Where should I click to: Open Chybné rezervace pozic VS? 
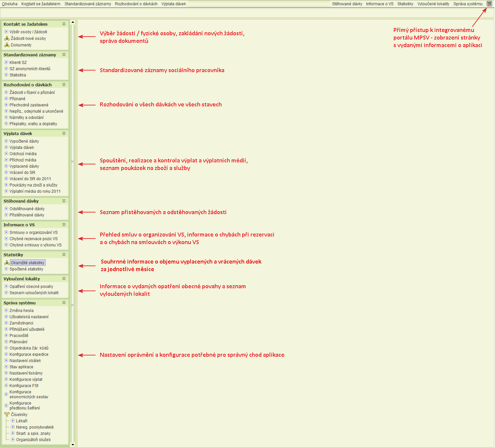34,239
